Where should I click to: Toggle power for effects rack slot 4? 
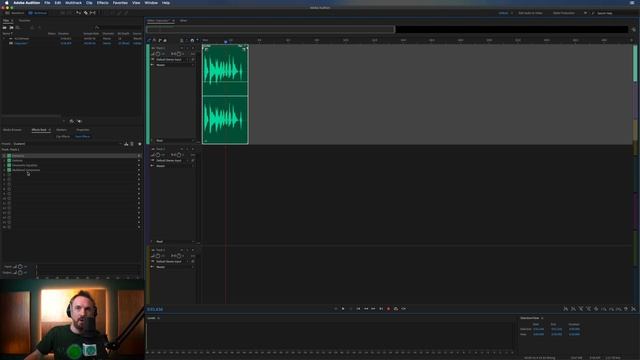pyautogui.click(x=9, y=170)
